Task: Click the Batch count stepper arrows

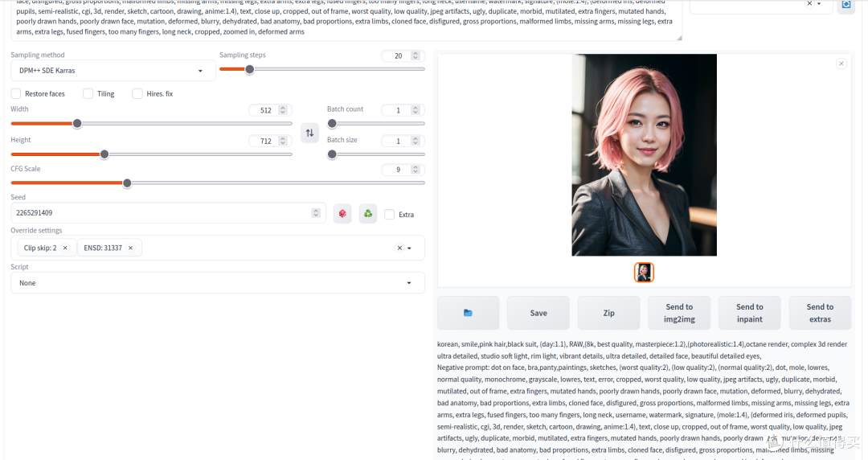Action: click(416, 110)
